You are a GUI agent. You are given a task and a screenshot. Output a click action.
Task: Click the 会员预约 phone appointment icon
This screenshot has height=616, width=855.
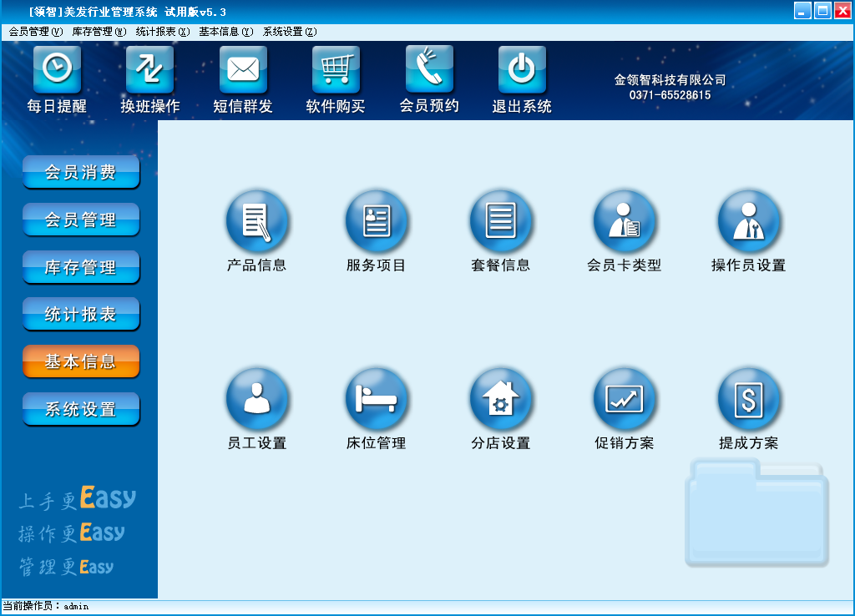(429, 70)
